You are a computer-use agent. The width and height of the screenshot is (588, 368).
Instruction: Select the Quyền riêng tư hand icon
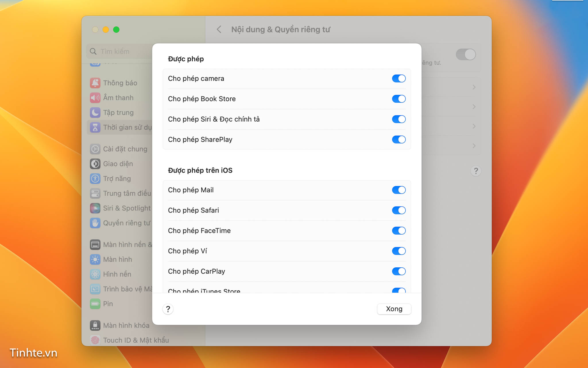(x=95, y=223)
